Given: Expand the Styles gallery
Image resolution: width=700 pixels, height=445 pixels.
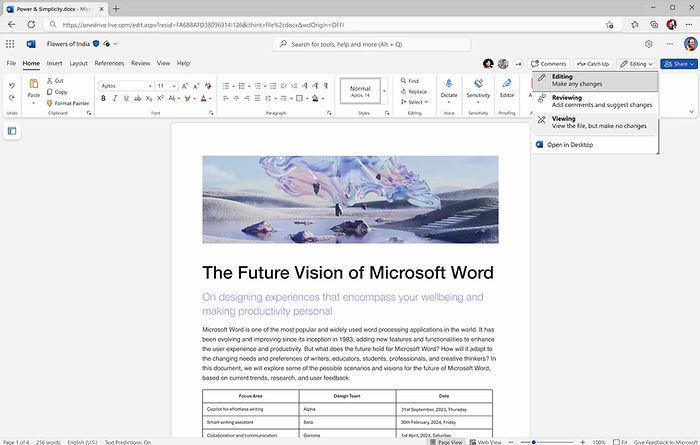Looking at the screenshot, I should click(x=384, y=91).
